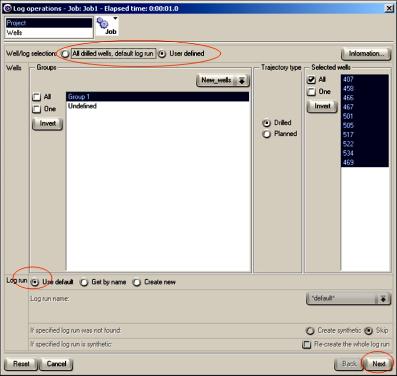Select well 522 in the list
397x376 pixels.
pos(365,144)
